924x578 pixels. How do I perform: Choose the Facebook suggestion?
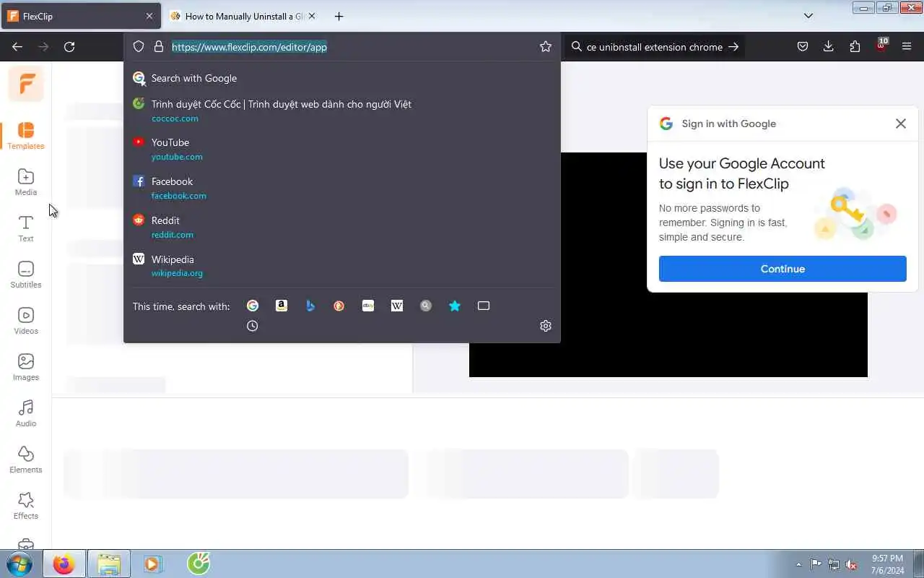[342, 188]
